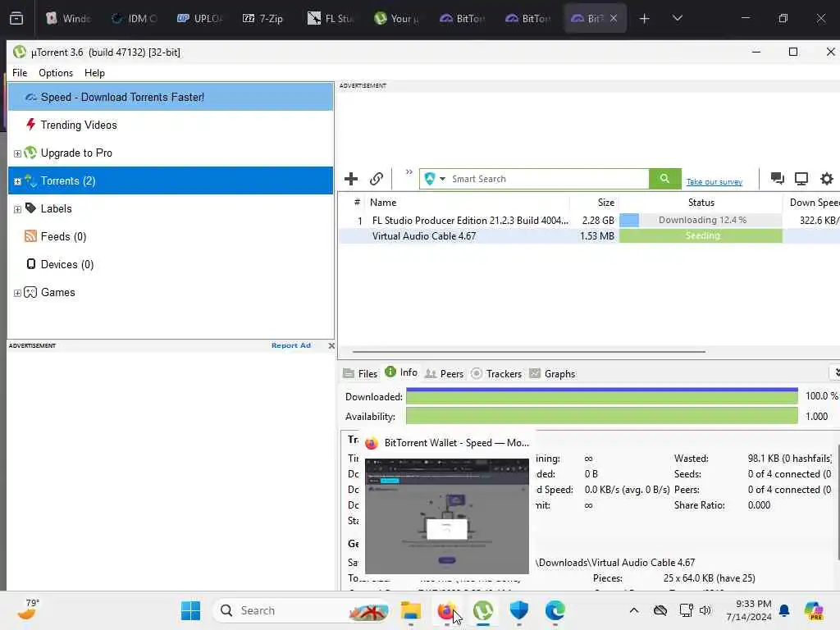Click the green Smart Search magnifier button

coord(664,179)
